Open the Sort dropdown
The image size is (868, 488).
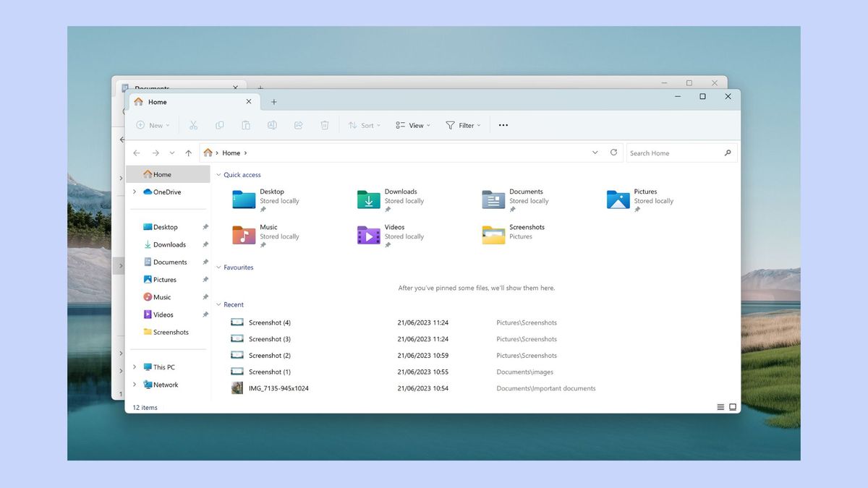pyautogui.click(x=364, y=125)
